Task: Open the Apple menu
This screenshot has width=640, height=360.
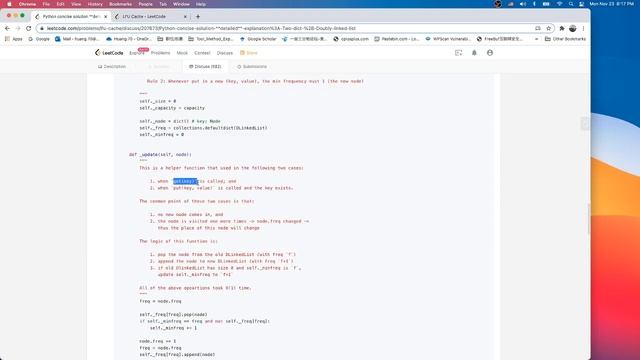Action: click(9, 4)
